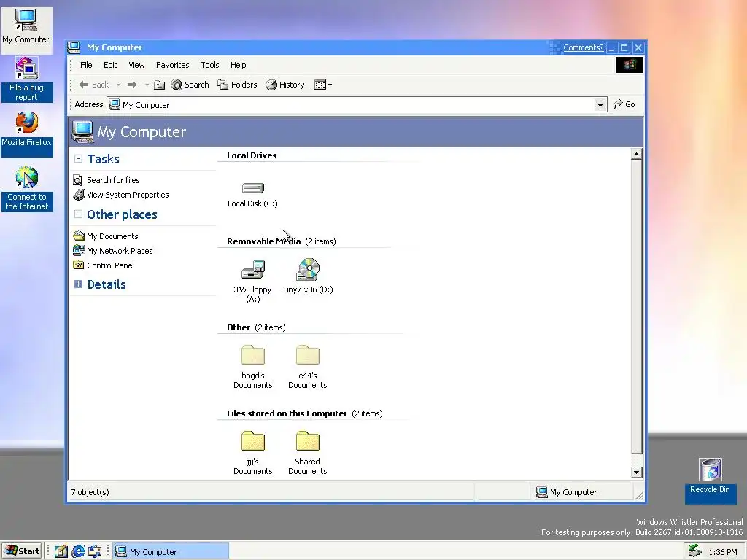Select e44's Documents folder
Screen dimensions: 747x560
coord(308,367)
